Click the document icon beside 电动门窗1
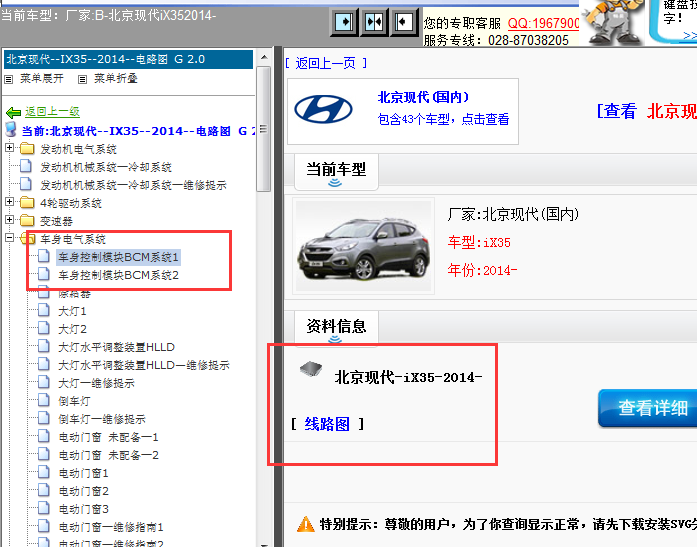The width and height of the screenshot is (697, 547). pyautogui.click(x=44, y=472)
